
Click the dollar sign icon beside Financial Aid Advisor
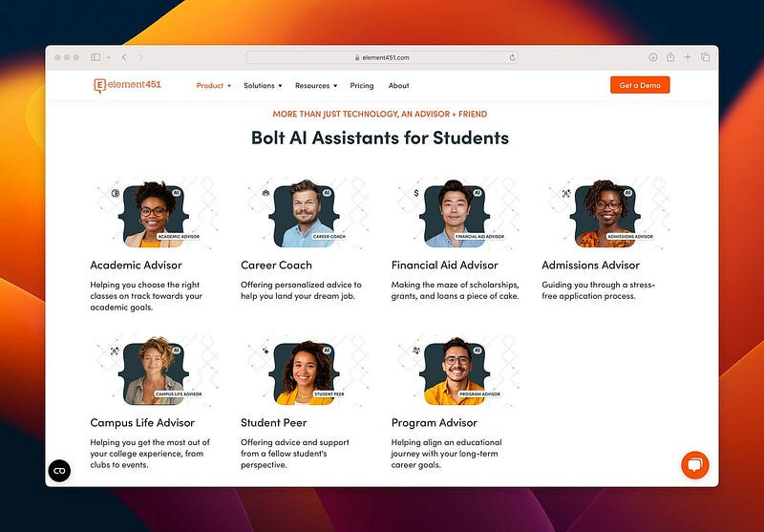pyautogui.click(x=416, y=193)
